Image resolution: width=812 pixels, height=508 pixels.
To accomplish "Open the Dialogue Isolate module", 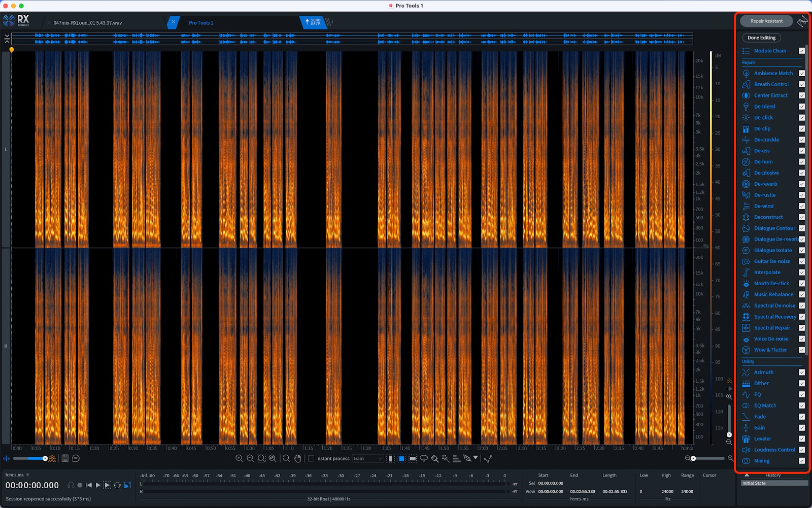I will coord(772,250).
